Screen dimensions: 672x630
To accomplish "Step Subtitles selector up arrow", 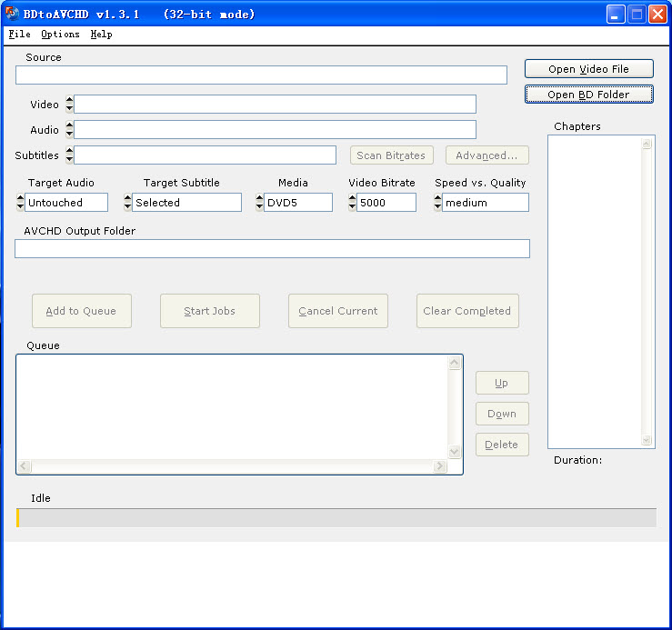I will [x=69, y=151].
